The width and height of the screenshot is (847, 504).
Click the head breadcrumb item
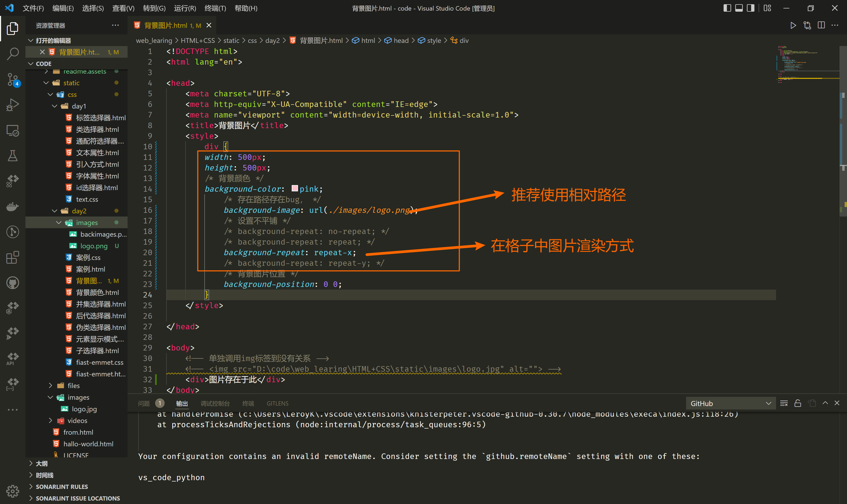tap(401, 40)
